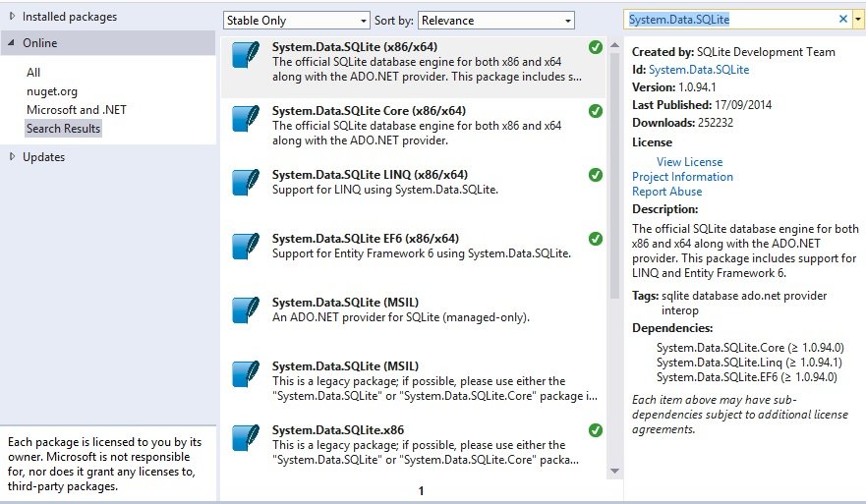Click the An ADO.NET provider MSIL package icon
Image resolution: width=866 pixels, height=504 pixels.
246,310
